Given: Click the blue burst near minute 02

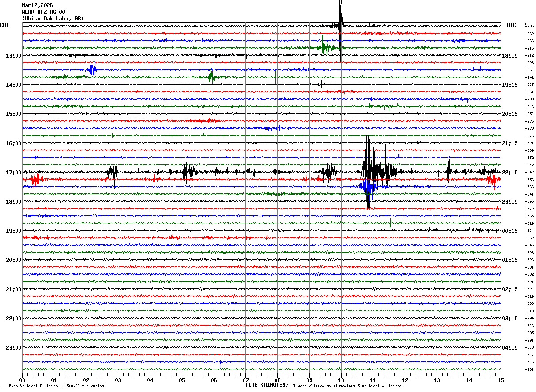Looking at the screenshot, I should click(92, 69).
